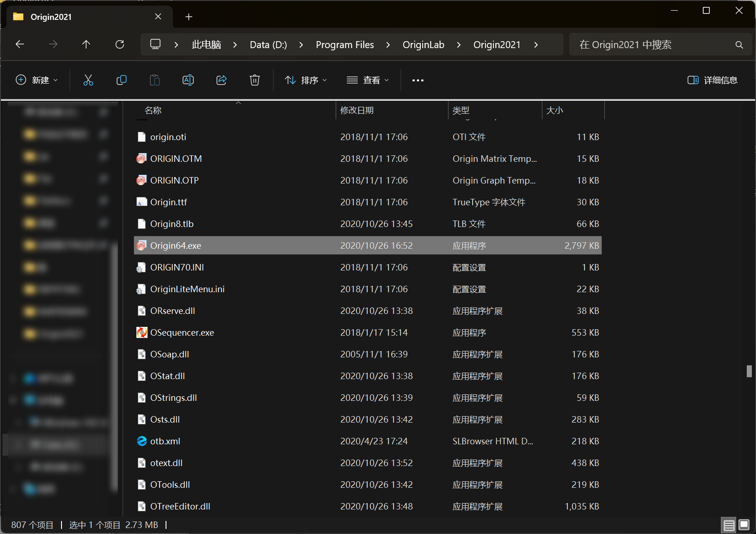Go forward with the right arrow
The image size is (756, 534).
(53, 44)
